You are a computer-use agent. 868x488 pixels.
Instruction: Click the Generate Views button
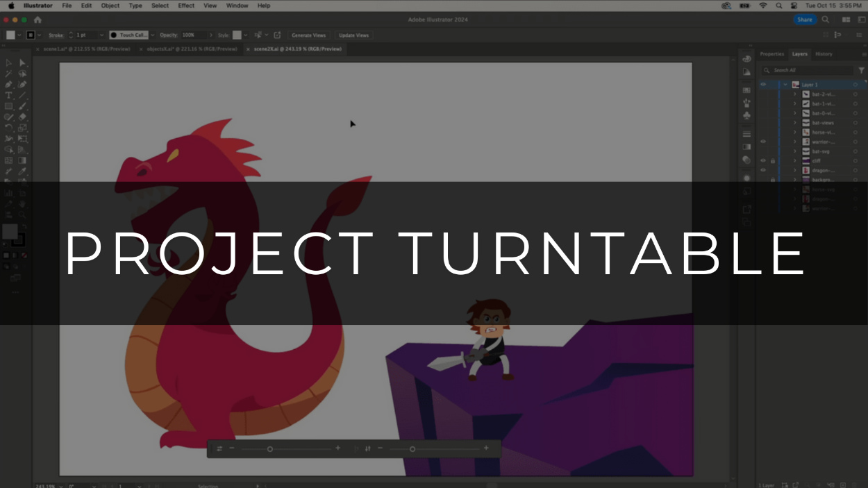click(x=308, y=35)
